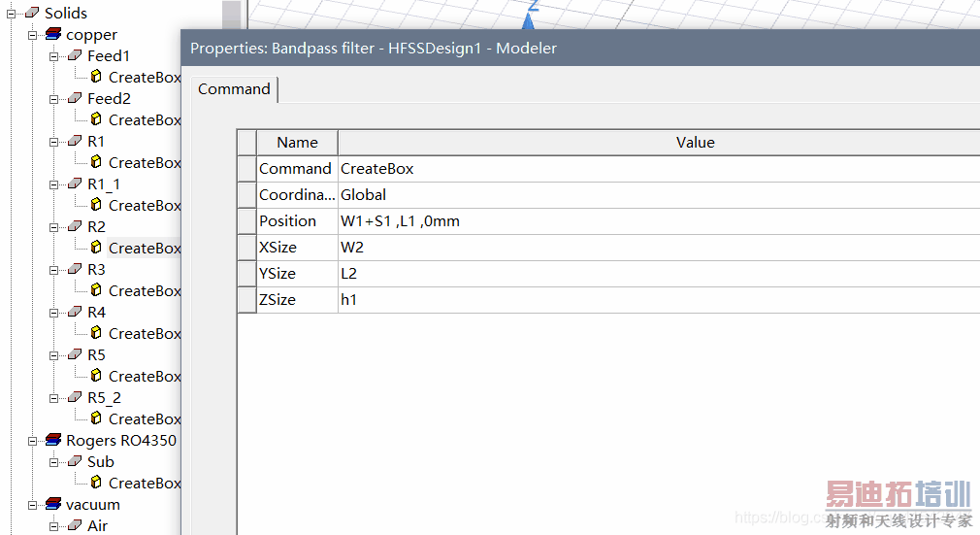Screen dimensions: 980x535
Task: Click the R1_1 solid object icon
Action: (x=75, y=184)
